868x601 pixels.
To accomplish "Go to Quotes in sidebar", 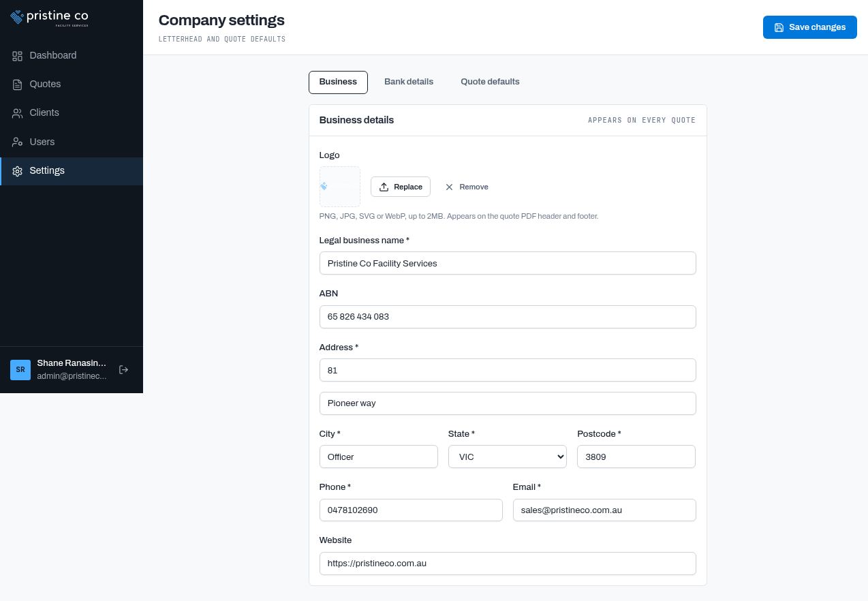I will [72, 84].
